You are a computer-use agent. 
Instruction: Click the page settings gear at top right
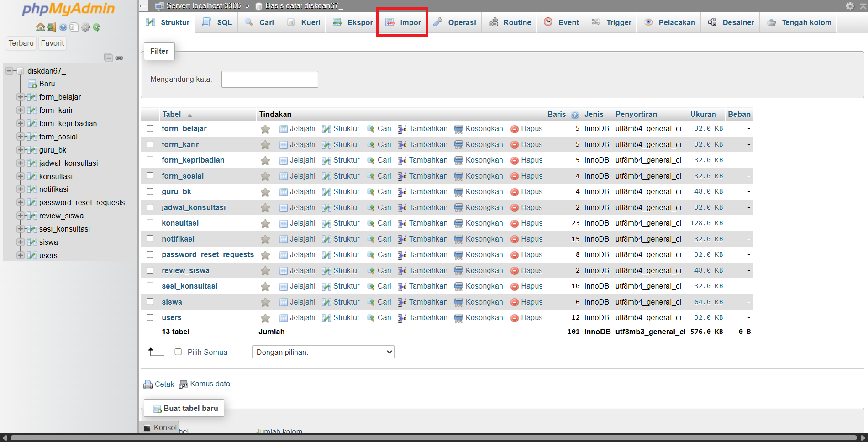point(849,6)
